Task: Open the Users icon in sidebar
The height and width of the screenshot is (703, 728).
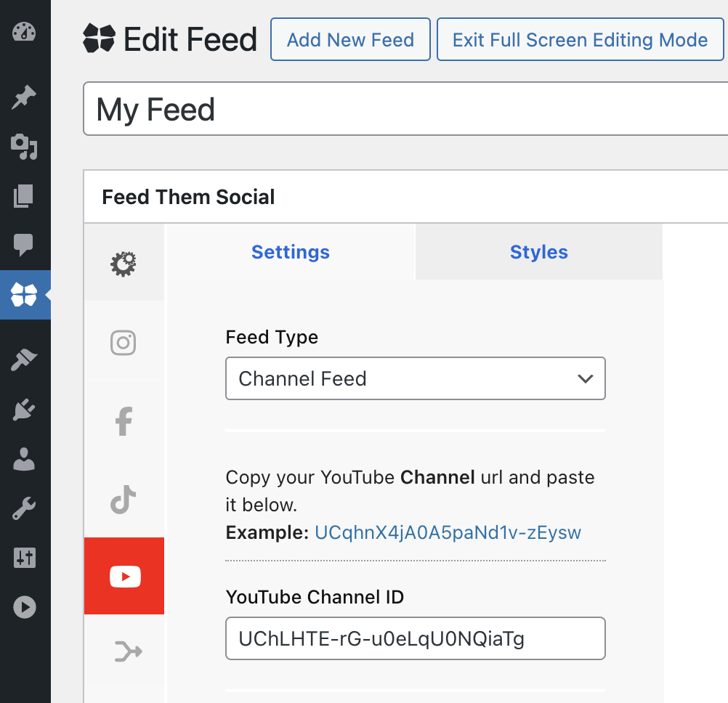Action: coord(24,459)
